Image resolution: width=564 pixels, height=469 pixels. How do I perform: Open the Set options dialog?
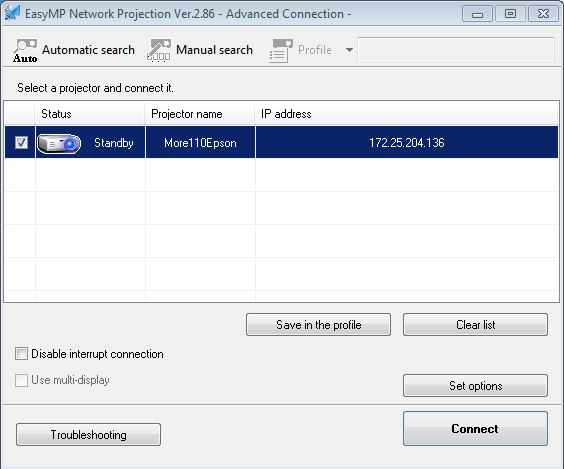click(476, 386)
